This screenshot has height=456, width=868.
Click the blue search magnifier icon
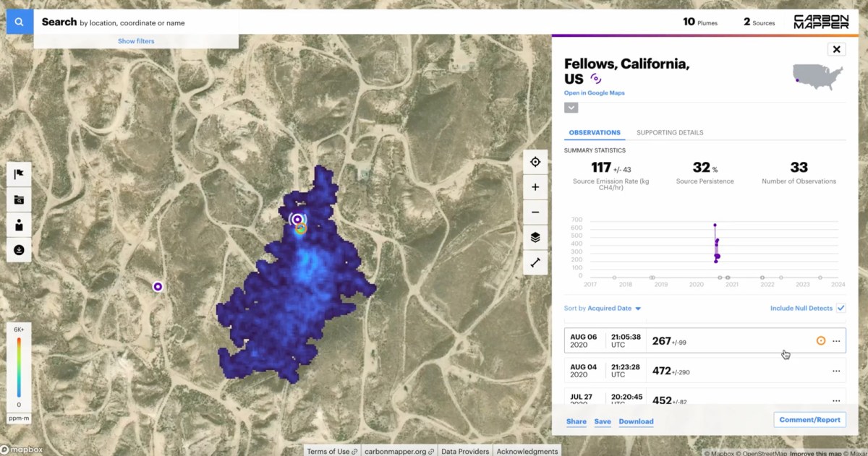coord(20,22)
